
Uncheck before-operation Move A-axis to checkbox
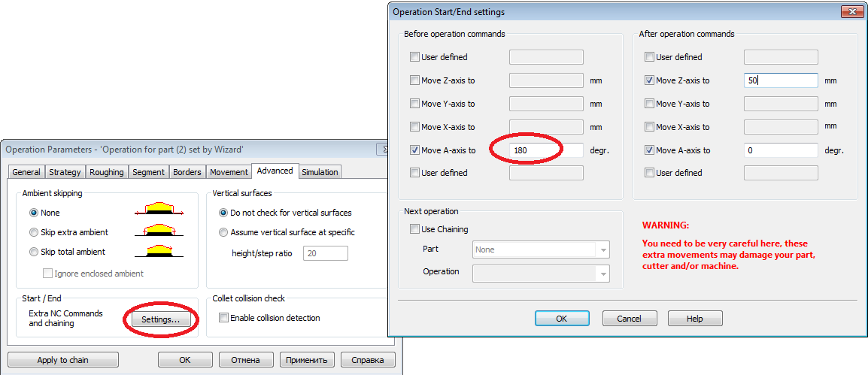tap(415, 150)
